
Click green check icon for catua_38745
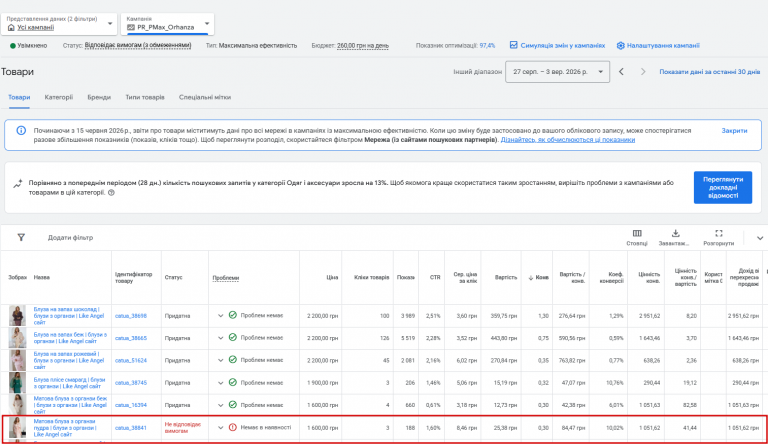click(x=233, y=382)
